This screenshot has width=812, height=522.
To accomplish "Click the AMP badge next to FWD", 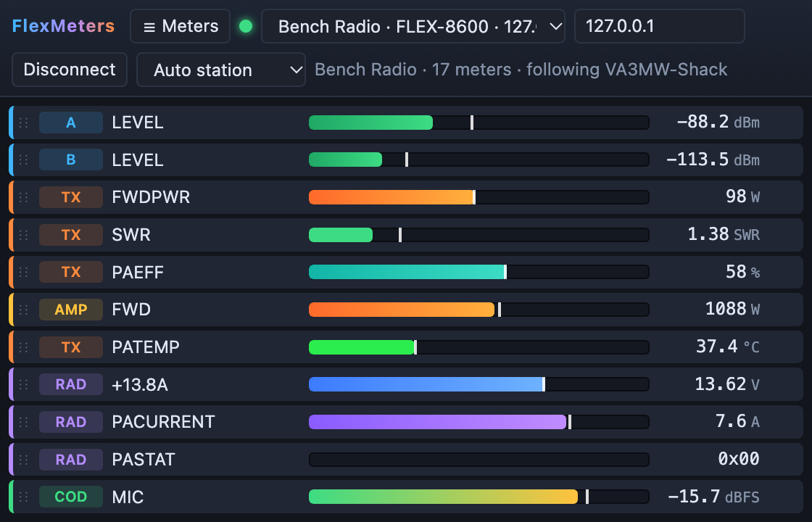I will (x=71, y=309).
